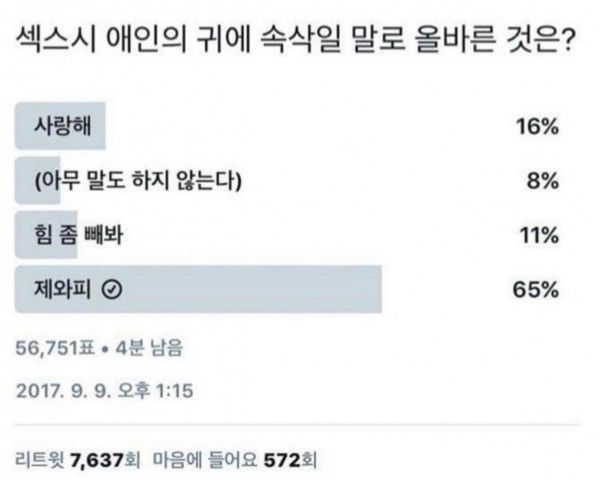
Task: Choose the (아무 말도 하지 않는다) option
Action: pyautogui.click(x=137, y=182)
